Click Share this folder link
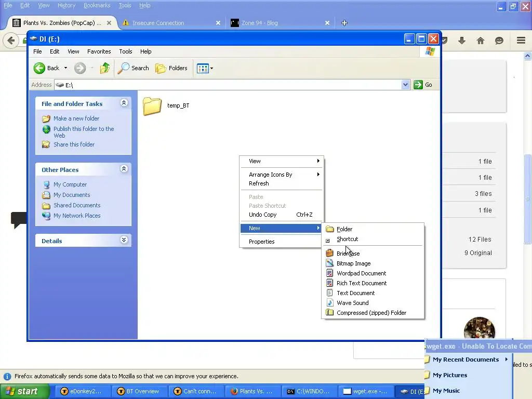 [x=74, y=144]
